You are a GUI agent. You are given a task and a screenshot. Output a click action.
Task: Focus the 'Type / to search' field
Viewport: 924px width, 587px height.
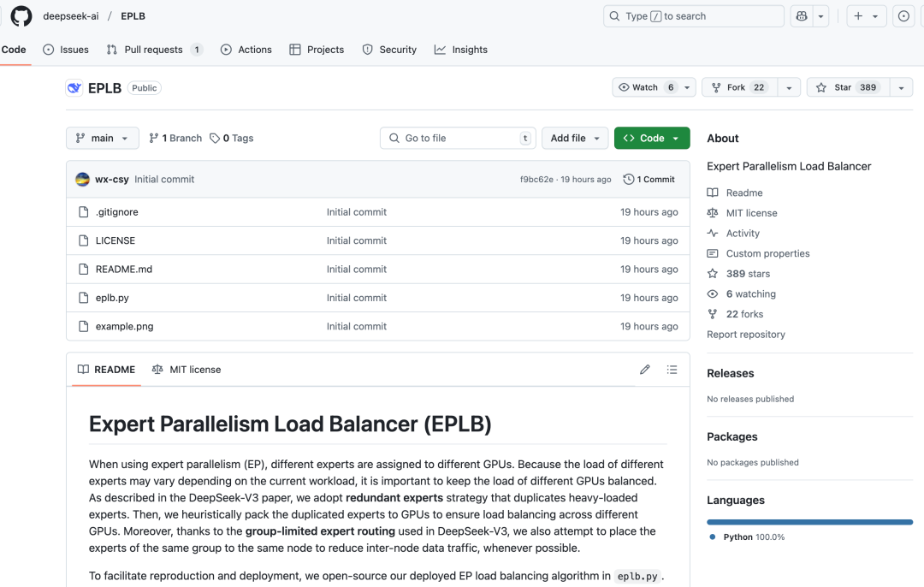pyautogui.click(x=694, y=16)
